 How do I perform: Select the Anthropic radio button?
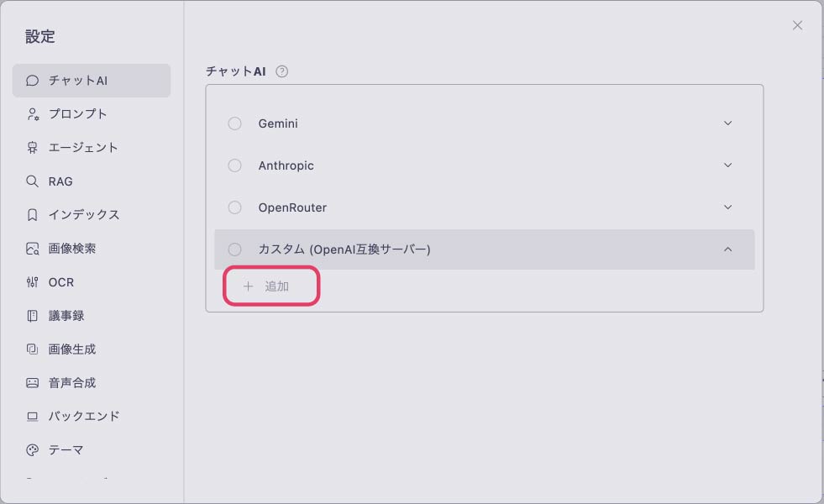point(234,165)
